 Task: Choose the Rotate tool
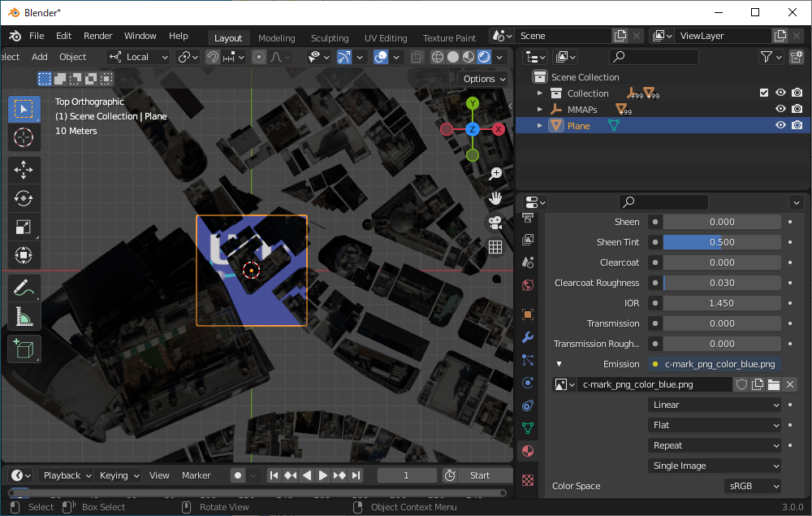tap(24, 198)
